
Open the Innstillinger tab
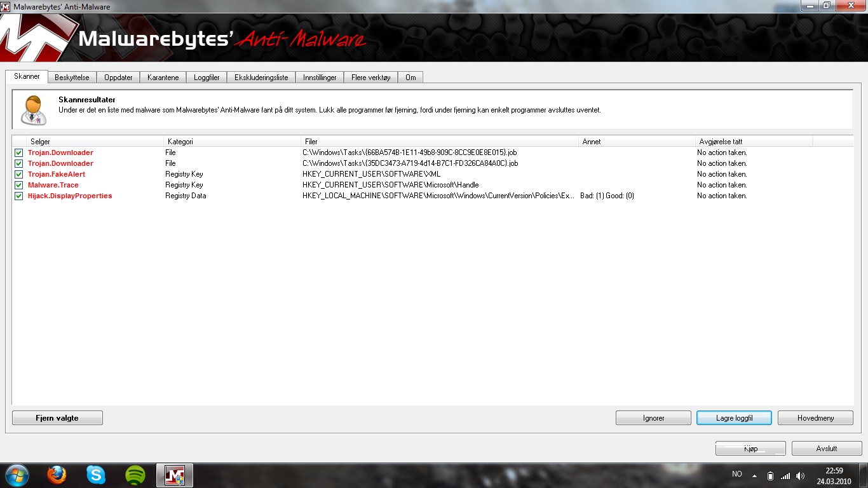pos(320,78)
